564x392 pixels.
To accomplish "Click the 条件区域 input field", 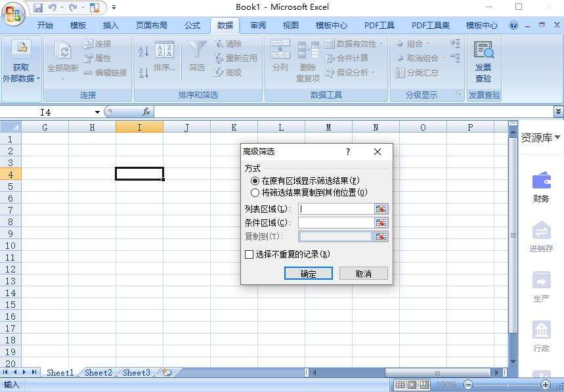I will pos(336,223).
